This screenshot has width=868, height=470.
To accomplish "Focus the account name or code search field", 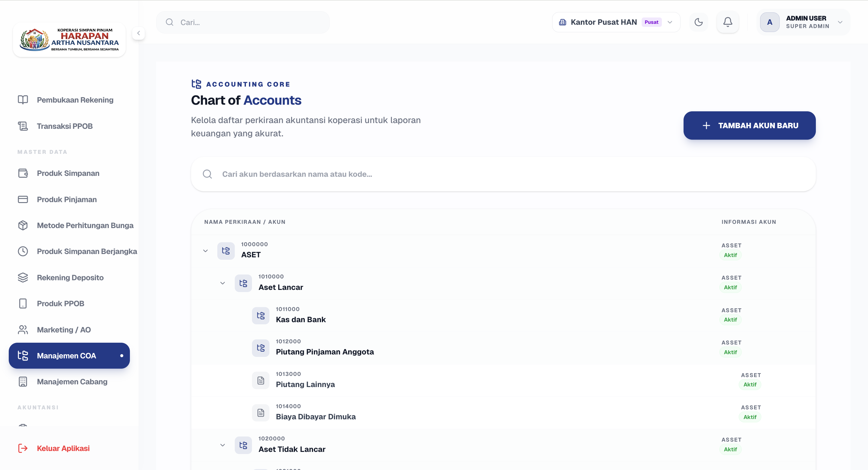I will click(x=503, y=174).
